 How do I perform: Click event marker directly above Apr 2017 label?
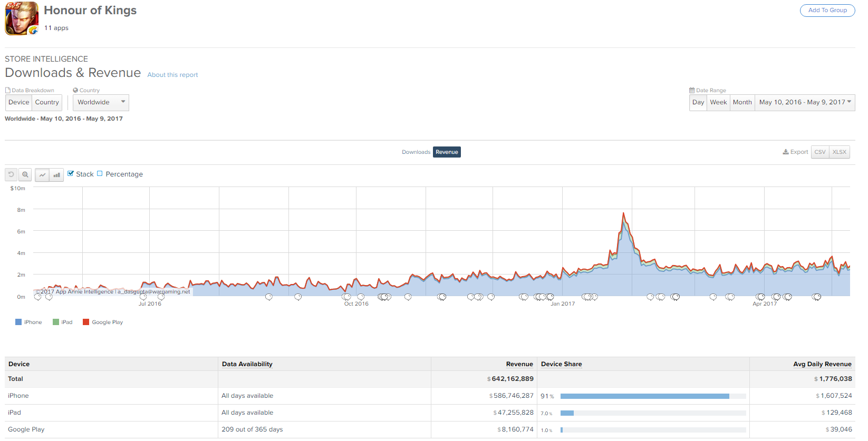pos(760,297)
